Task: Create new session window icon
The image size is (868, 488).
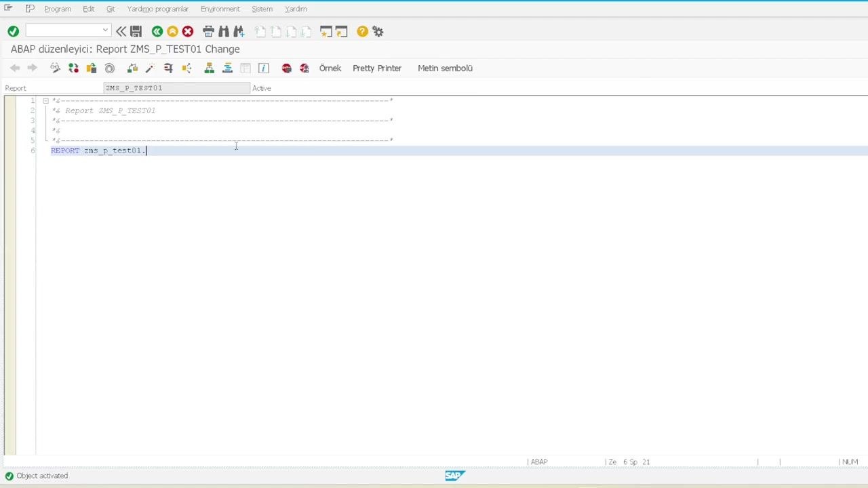Action: click(x=326, y=31)
